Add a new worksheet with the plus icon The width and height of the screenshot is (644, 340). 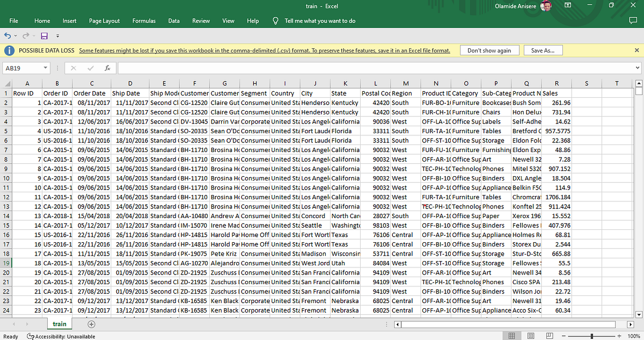pos(91,324)
